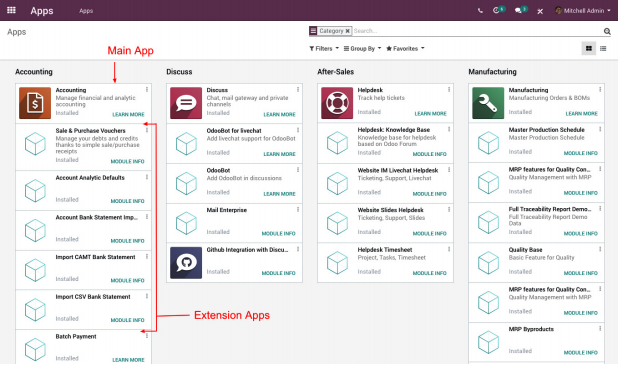Click the Helpdesk lifebuoy icon

click(x=337, y=103)
